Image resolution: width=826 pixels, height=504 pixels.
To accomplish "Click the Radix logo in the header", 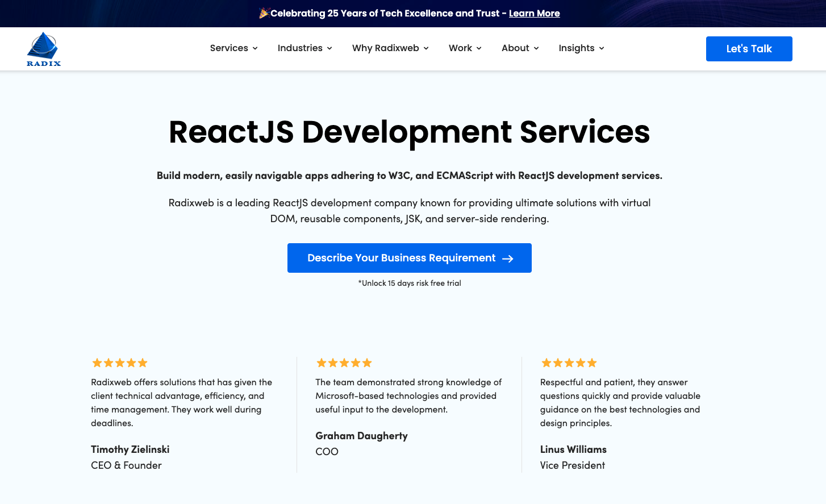I will point(44,49).
